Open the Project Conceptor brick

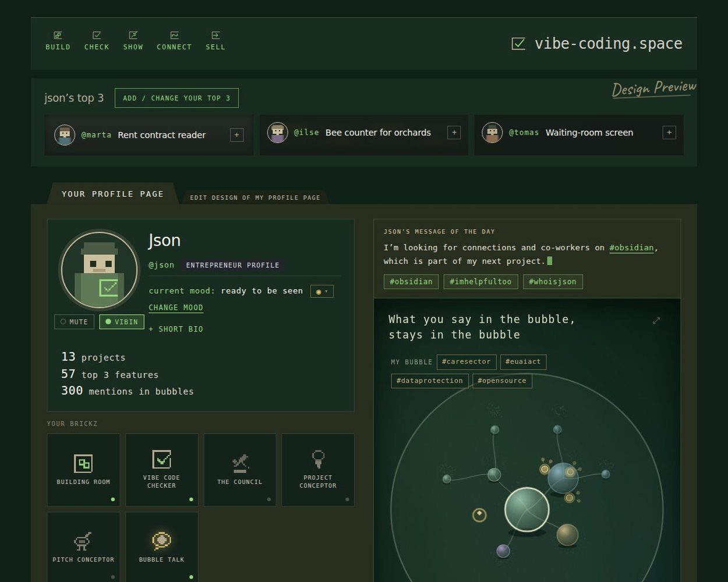click(318, 470)
